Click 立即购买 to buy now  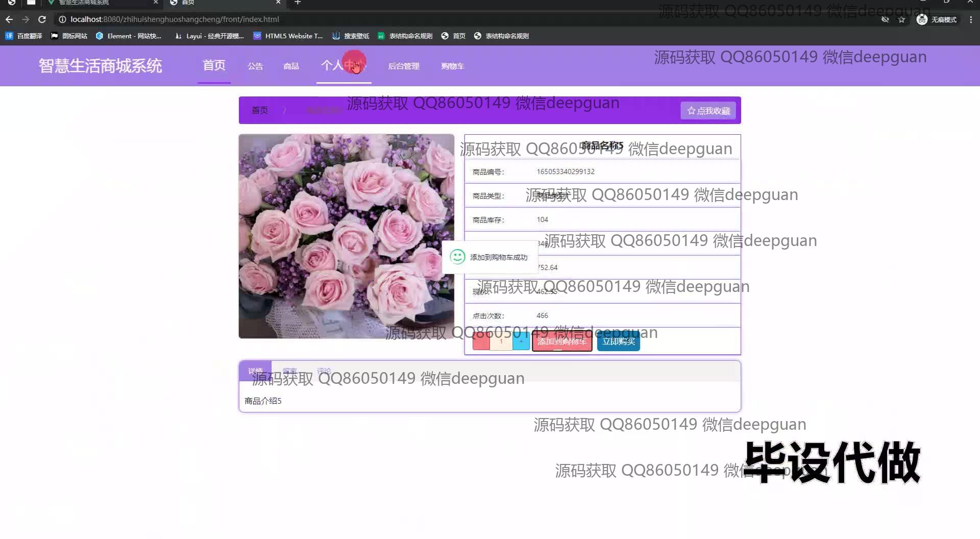point(618,341)
